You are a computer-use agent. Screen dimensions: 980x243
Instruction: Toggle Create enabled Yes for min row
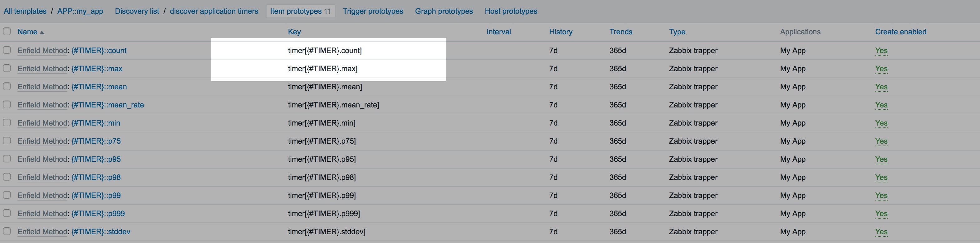881,123
